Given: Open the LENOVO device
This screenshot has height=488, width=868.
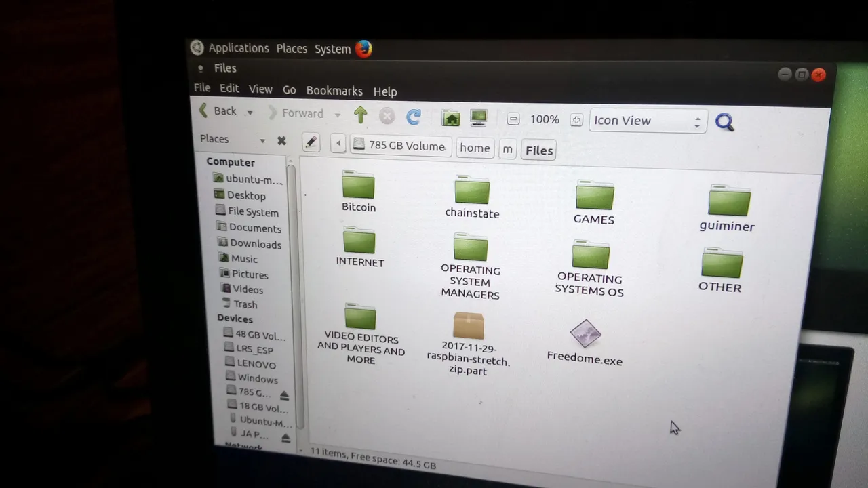Looking at the screenshot, I should coord(252,364).
